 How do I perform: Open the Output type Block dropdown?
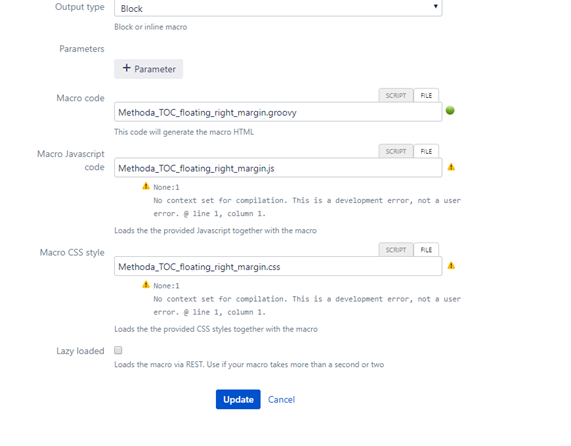click(x=278, y=8)
